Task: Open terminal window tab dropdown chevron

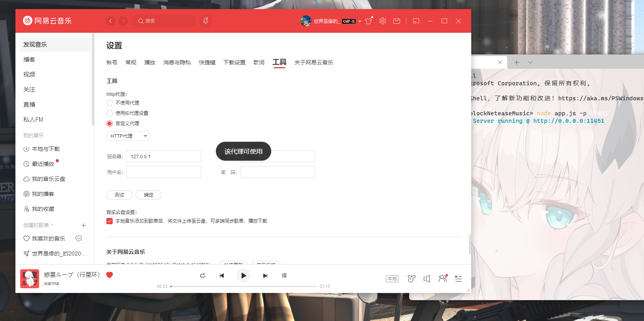Action: pos(530,62)
